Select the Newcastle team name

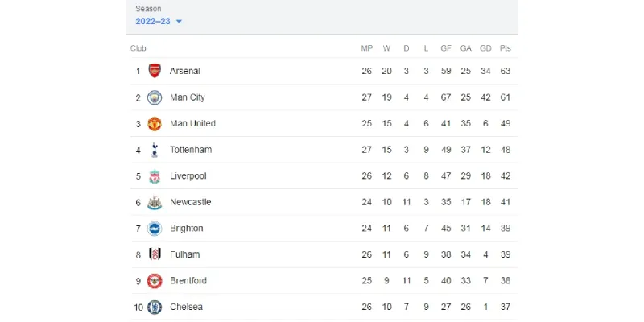coord(191,202)
